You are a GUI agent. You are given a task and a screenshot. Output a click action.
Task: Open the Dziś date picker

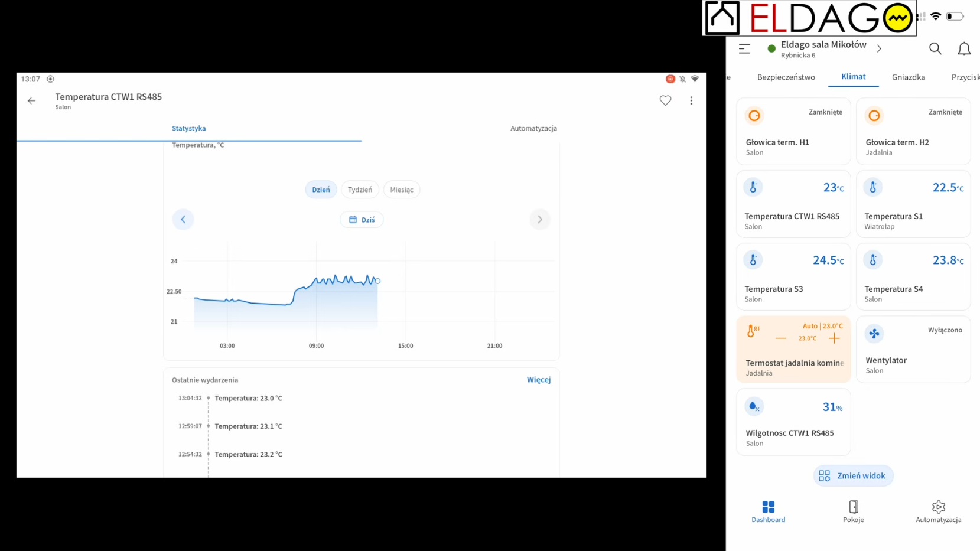click(x=362, y=220)
